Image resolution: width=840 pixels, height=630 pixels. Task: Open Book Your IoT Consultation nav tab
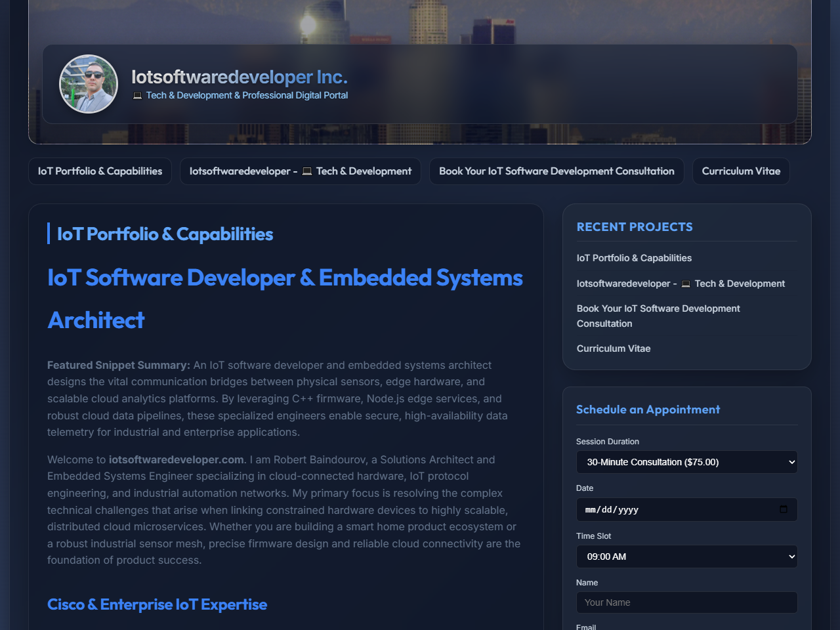pos(556,171)
